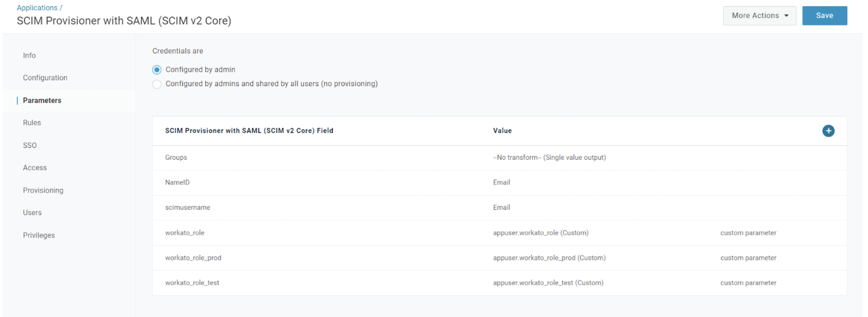The width and height of the screenshot is (868, 317).
Task: Open the scimusername field row
Action: click(x=187, y=208)
